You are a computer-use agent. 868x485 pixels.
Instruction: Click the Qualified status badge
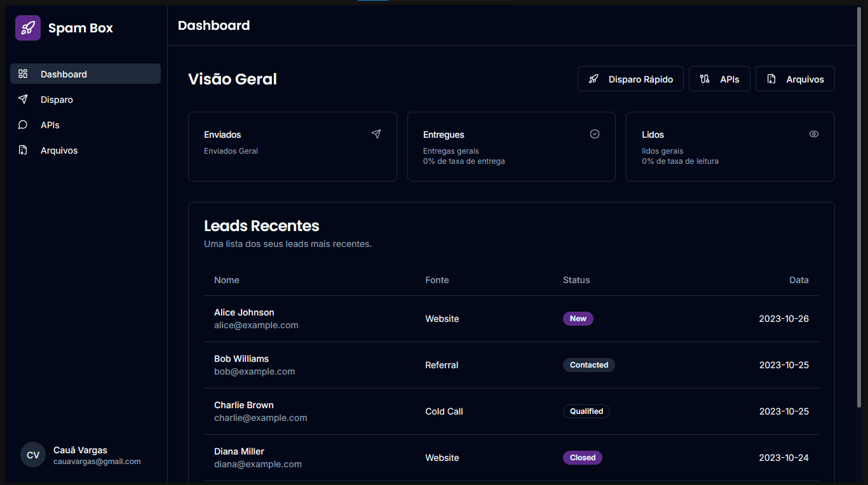[587, 411]
